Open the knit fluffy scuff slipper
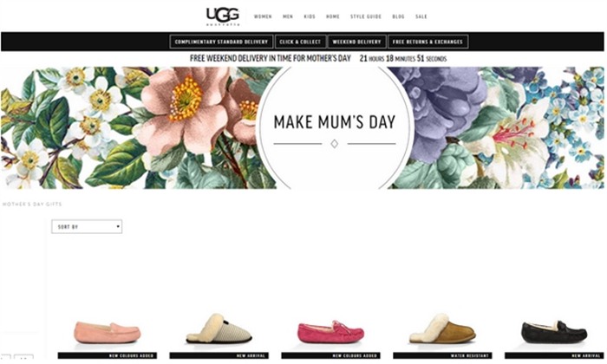607x364 pixels. pos(219,328)
